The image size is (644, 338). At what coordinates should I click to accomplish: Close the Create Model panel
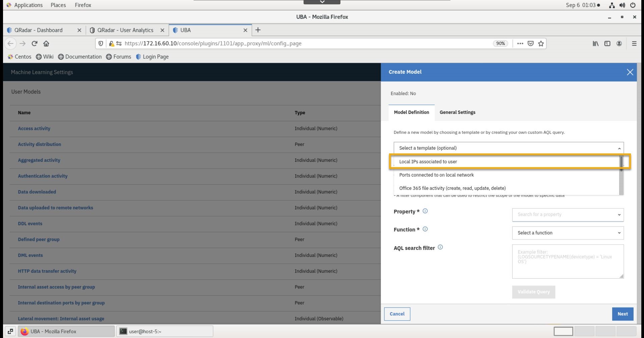tap(630, 72)
